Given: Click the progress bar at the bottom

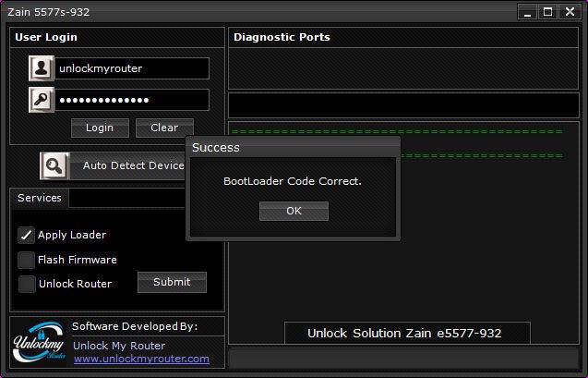Looking at the screenshot, I should pos(403,359).
